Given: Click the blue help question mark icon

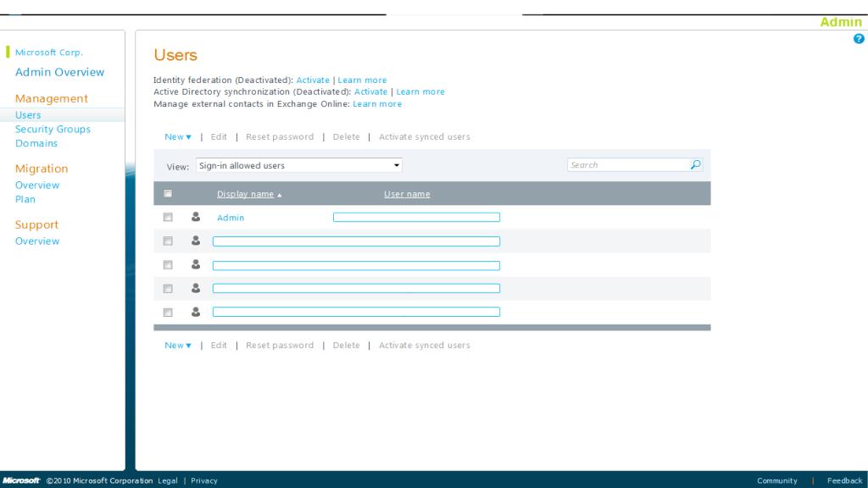Looking at the screenshot, I should (859, 39).
